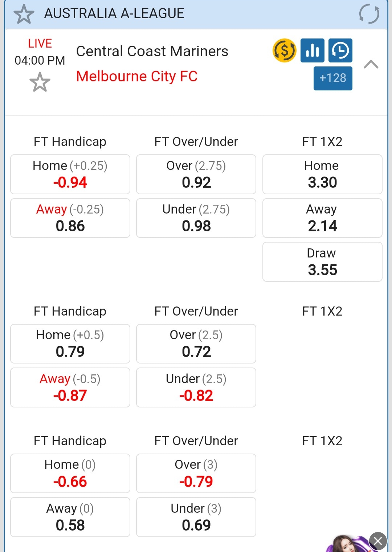Image resolution: width=392 pixels, height=552 pixels.
Task: Select Home (0) handicap odds -0.66
Action: pyautogui.click(x=70, y=473)
